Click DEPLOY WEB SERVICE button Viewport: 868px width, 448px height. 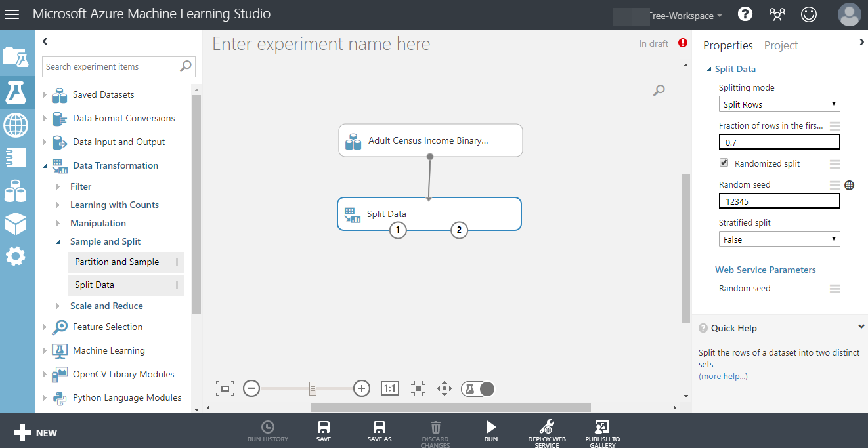[547, 434]
